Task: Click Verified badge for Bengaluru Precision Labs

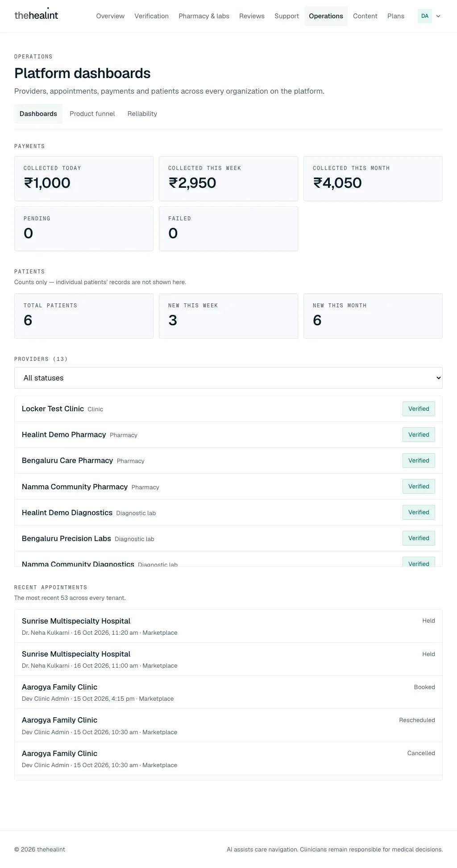Action: coord(419,538)
